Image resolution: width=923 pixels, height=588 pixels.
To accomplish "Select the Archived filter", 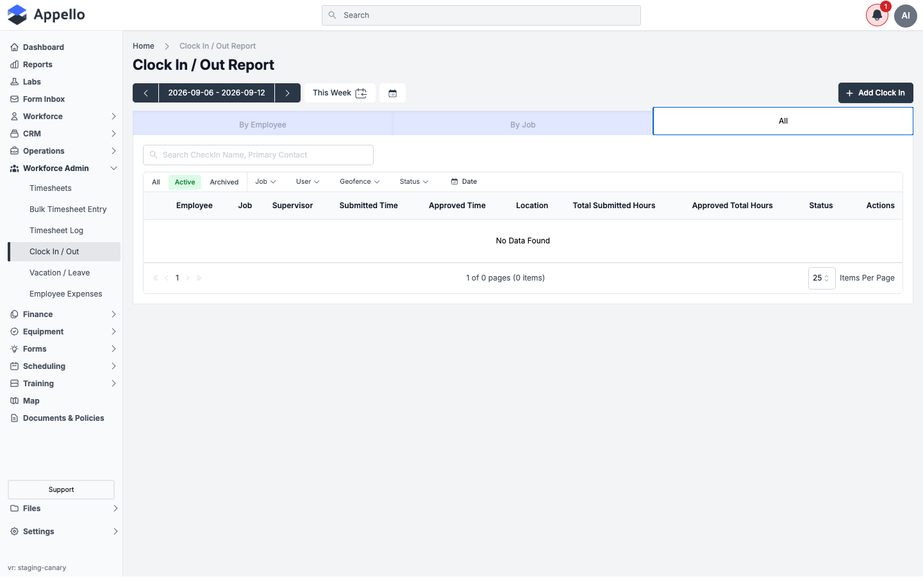I will [x=224, y=183].
